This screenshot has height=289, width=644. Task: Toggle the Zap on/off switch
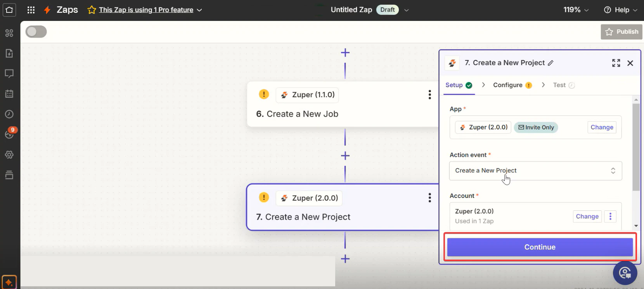(36, 32)
